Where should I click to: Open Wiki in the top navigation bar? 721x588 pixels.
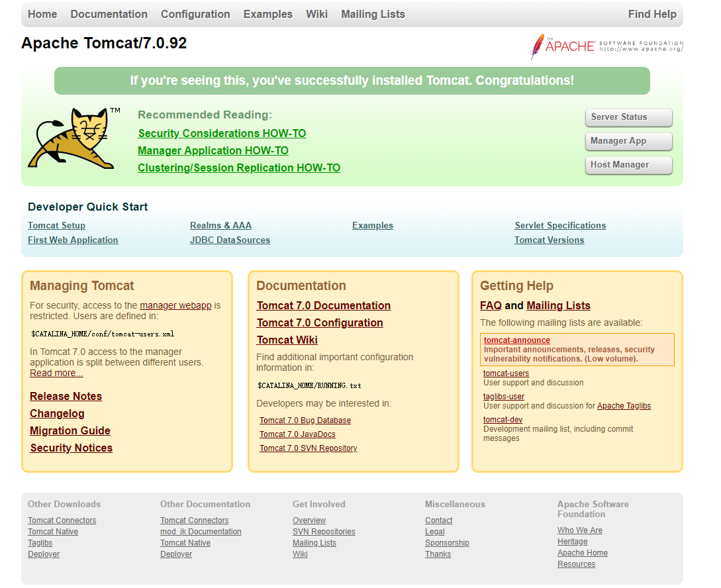click(317, 15)
